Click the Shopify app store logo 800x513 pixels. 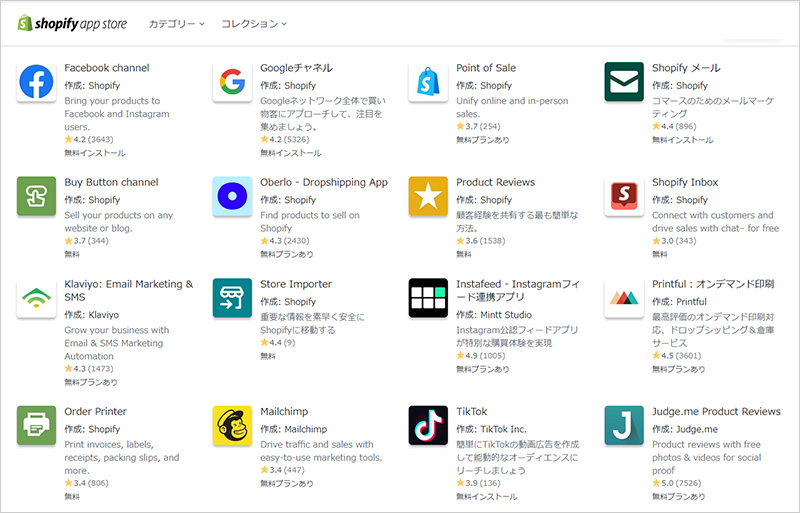[x=72, y=23]
